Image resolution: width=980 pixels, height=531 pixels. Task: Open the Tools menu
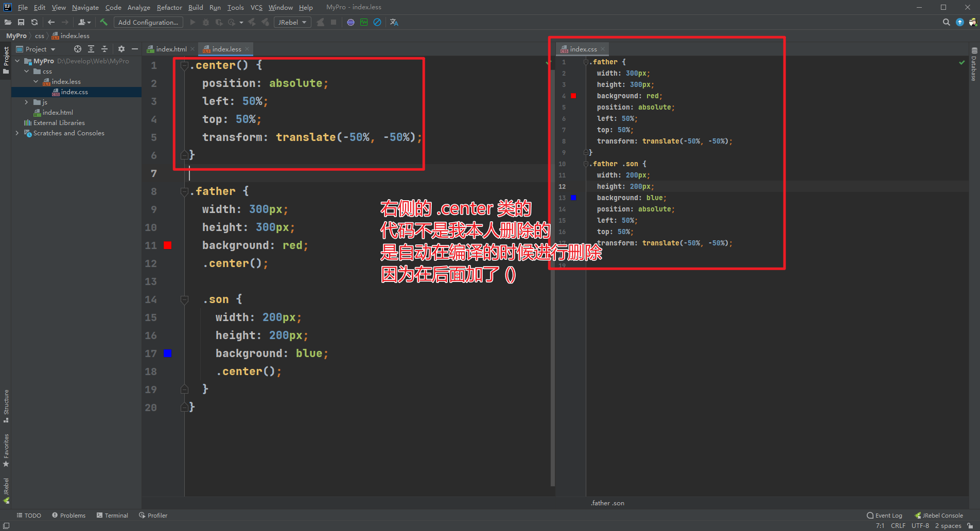click(x=235, y=7)
